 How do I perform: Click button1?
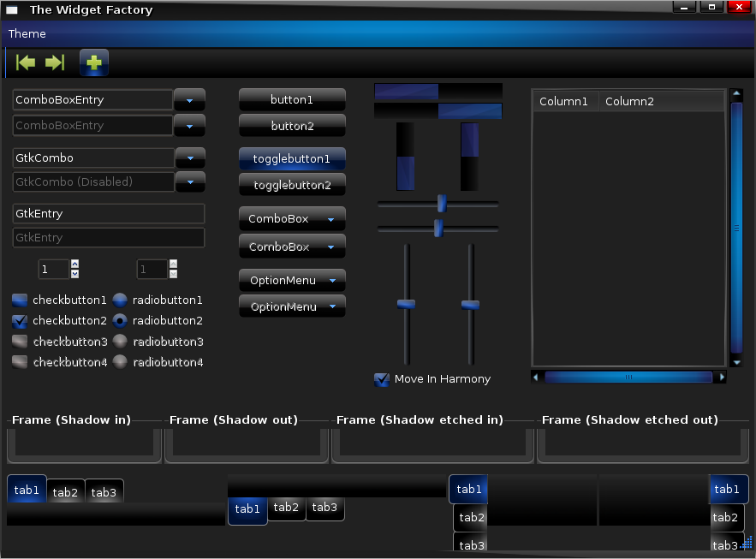(292, 100)
